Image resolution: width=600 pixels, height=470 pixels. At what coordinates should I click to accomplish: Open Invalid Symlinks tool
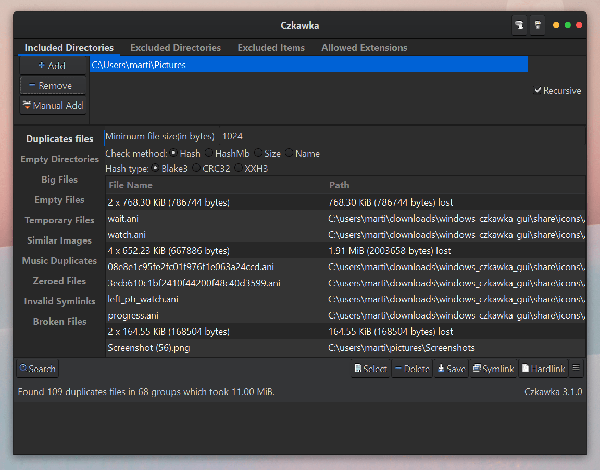60,301
